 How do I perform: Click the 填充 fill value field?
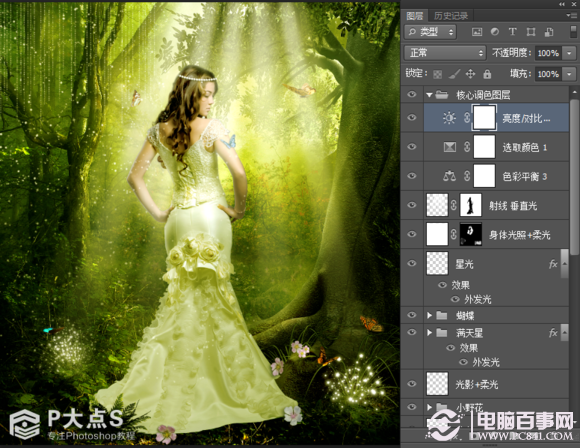(549, 74)
